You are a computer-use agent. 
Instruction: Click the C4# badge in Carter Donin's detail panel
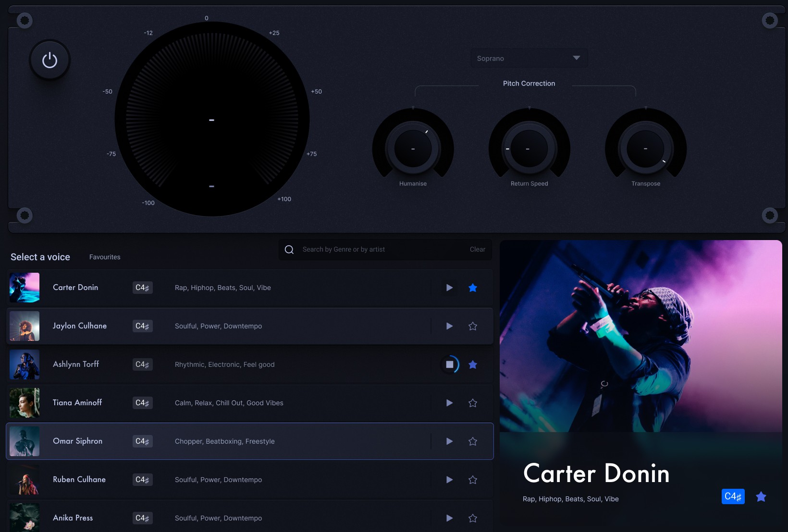click(733, 496)
